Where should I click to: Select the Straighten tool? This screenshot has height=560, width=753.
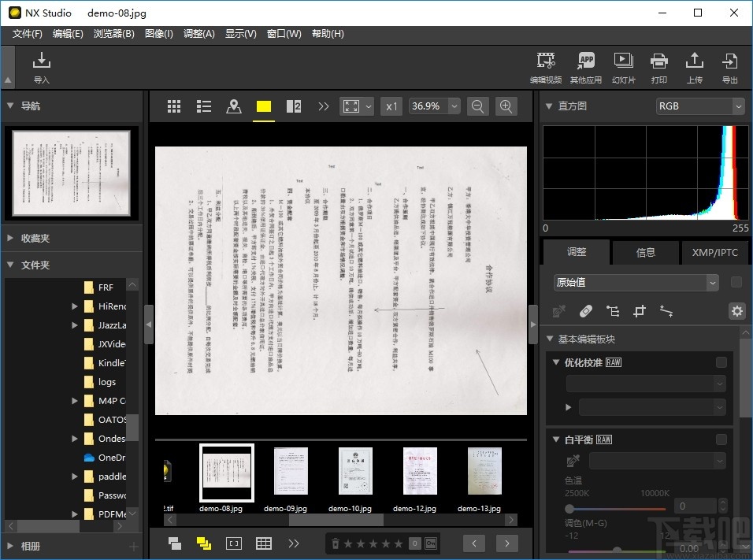pyautogui.click(x=666, y=311)
